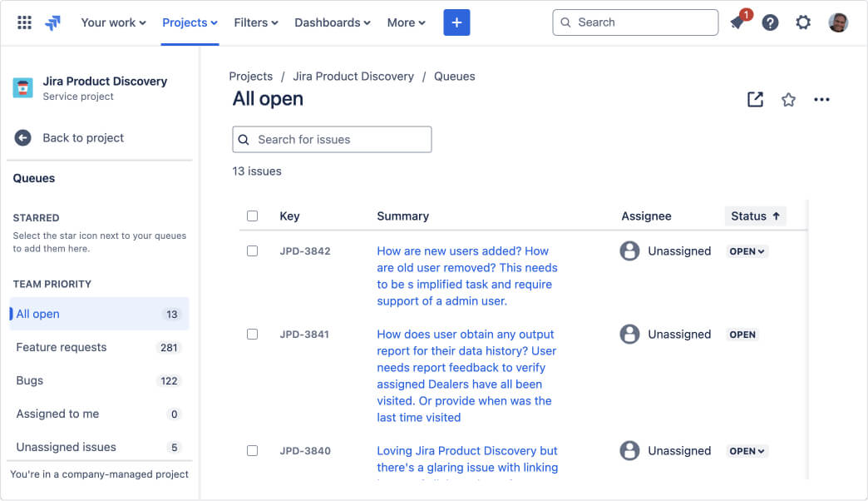Expand the Filters menu
Viewport: 868px width, 501px height.
click(x=256, y=22)
